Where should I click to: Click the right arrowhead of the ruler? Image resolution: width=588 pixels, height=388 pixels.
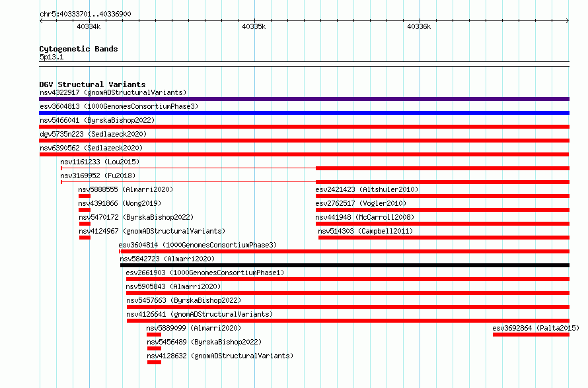click(568, 21)
